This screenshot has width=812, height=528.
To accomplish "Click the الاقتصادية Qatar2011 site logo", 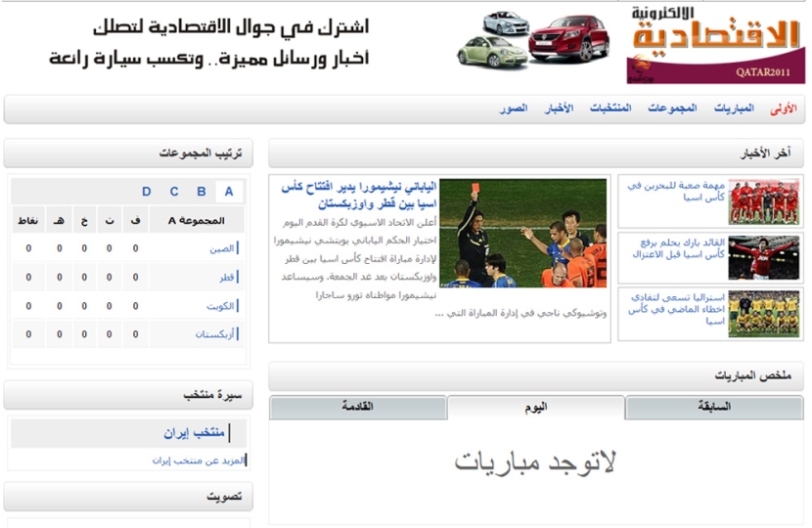I will click(716, 45).
